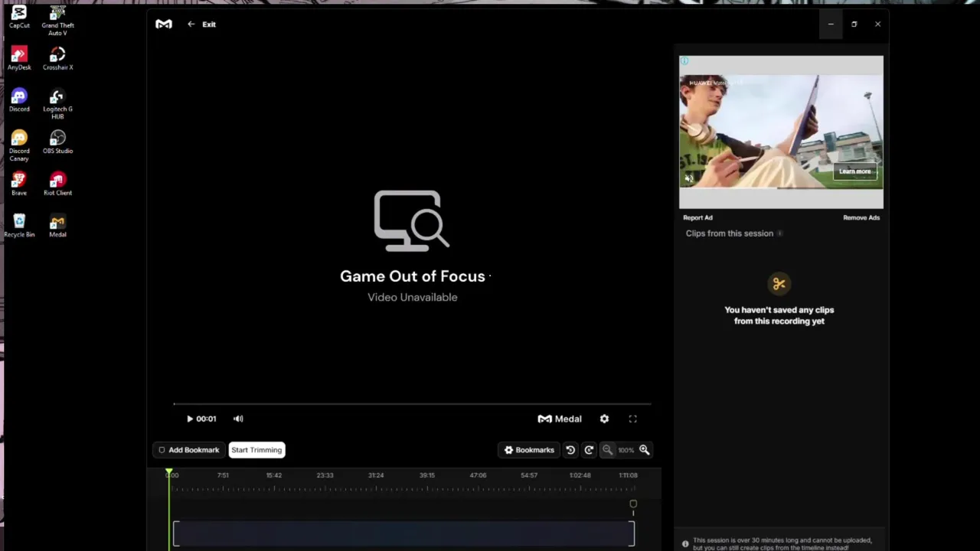Seek using the video progress bar
This screenshot has width=980, height=551.
click(412, 403)
